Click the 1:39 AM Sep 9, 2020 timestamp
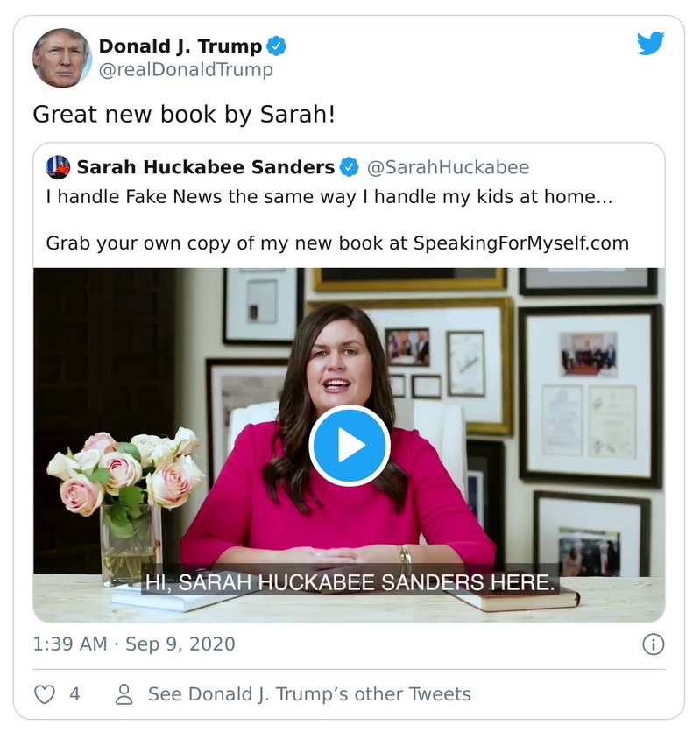The image size is (700, 739). [134, 644]
